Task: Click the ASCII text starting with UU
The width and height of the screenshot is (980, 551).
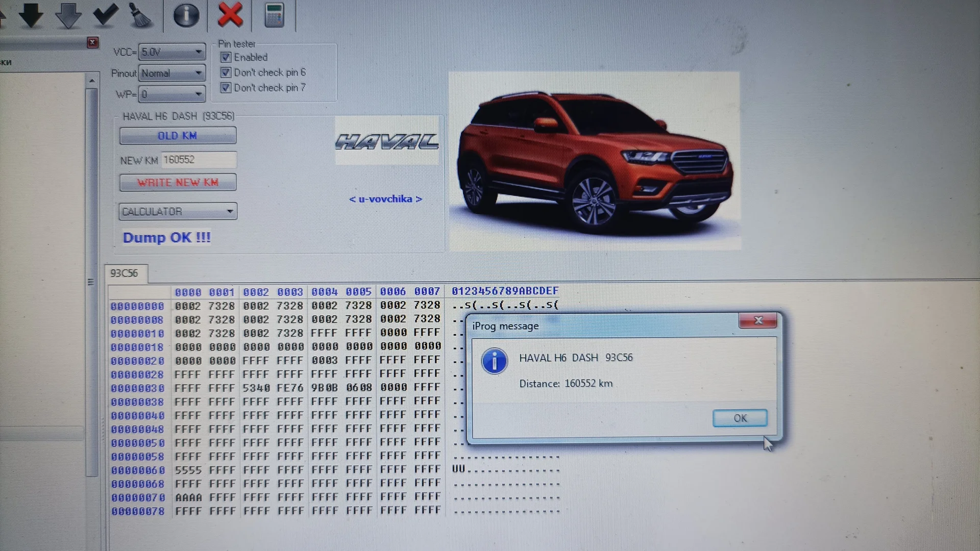Action: (506, 469)
